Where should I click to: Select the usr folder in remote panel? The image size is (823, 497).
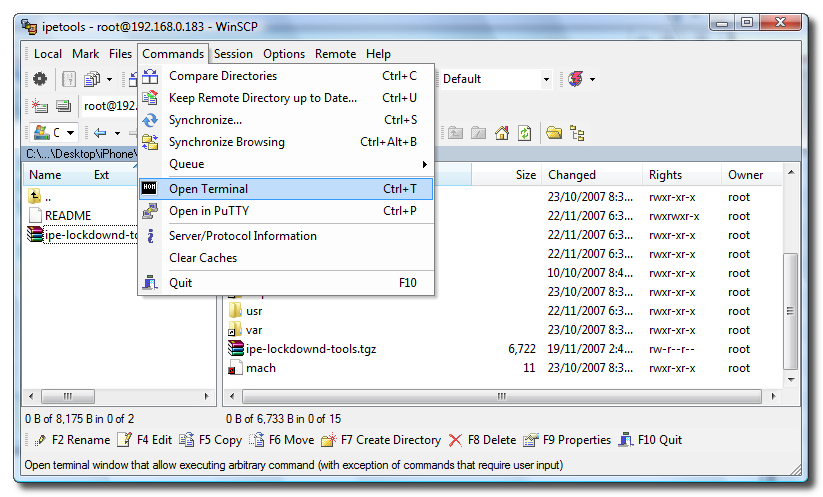coord(246,311)
